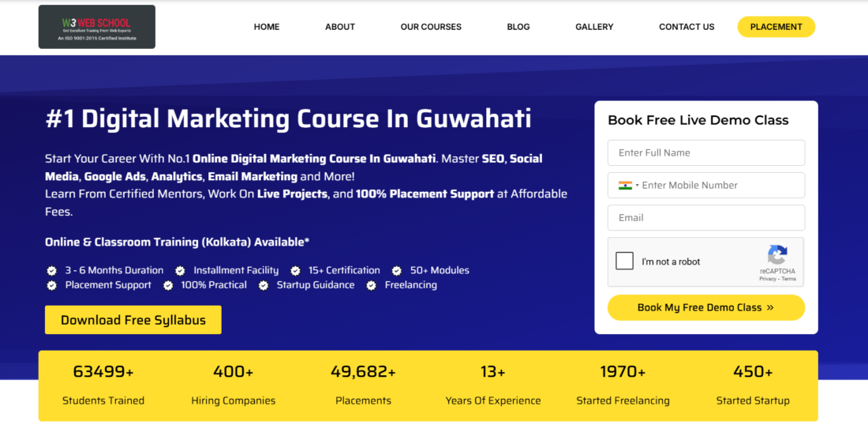Screen dimensions: 868x436
Task: Click the reCAPTCHA logo icon
Action: pos(777,255)
